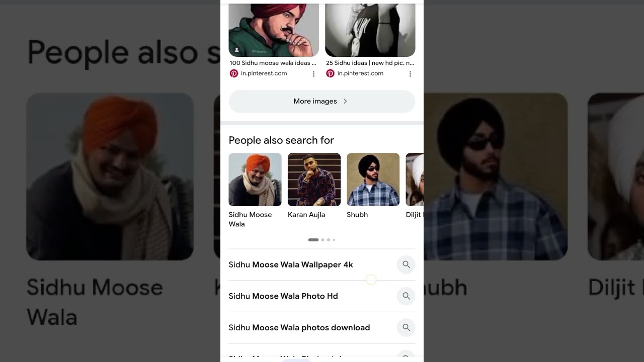
Task: Click the 'People also search for' heading
Action: pyautogui.click(x=281, y=140)
